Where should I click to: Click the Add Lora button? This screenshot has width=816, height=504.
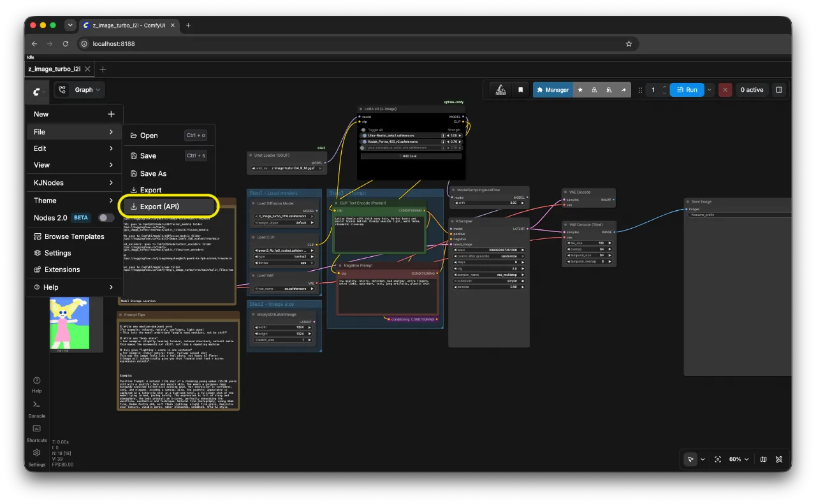pyautogui.click(x=410, y=155)
